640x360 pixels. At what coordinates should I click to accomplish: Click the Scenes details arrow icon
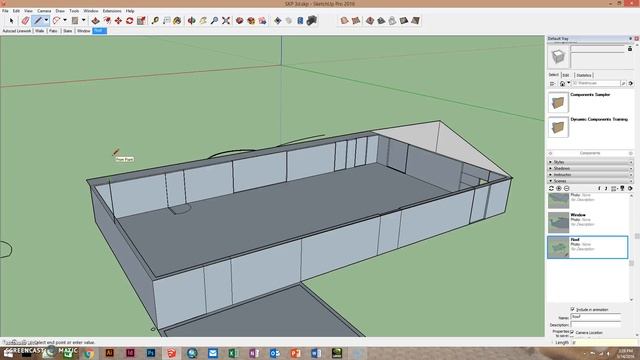pos(630,188)
